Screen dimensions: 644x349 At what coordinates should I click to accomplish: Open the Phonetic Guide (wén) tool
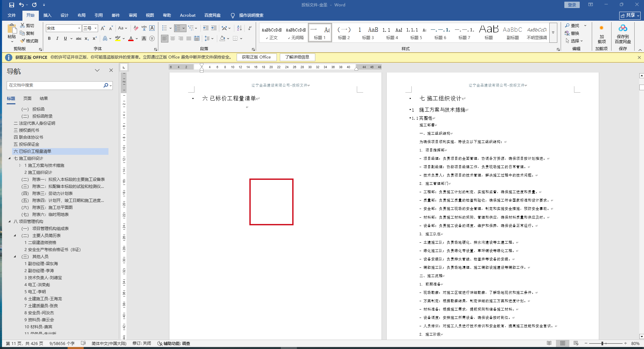point(144,28)
